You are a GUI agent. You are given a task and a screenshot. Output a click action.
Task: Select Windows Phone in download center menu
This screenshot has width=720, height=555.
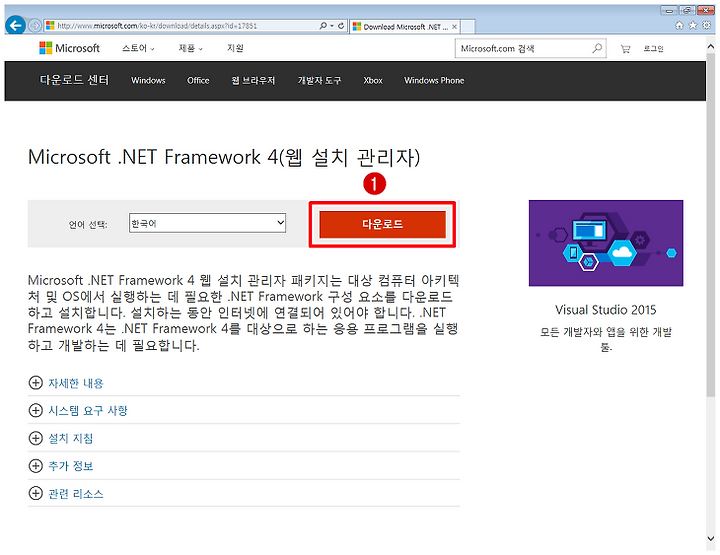click(x=434, y=80)
